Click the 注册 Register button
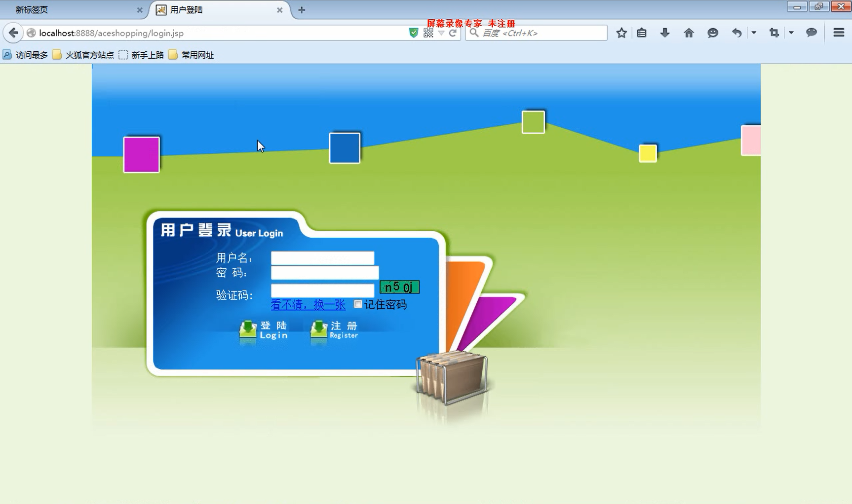This screenshot has width=852, height=504. click(334, 330)
